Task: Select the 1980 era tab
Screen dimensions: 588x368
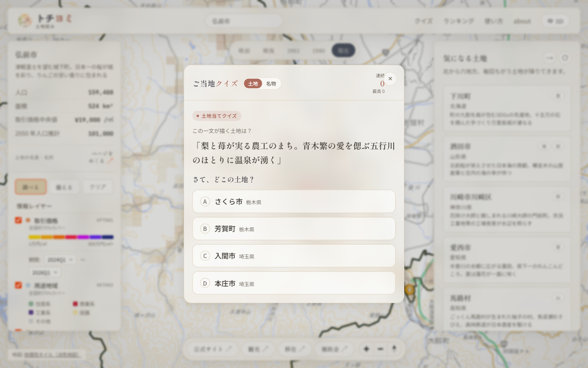Action: (318, 51)
